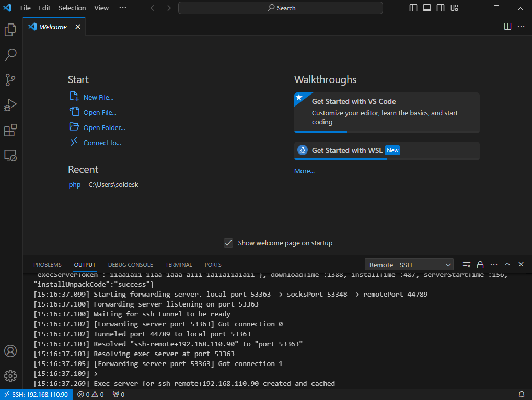Click the New File... link
This screenshot has width=532, height=400.
coord(98,97)
